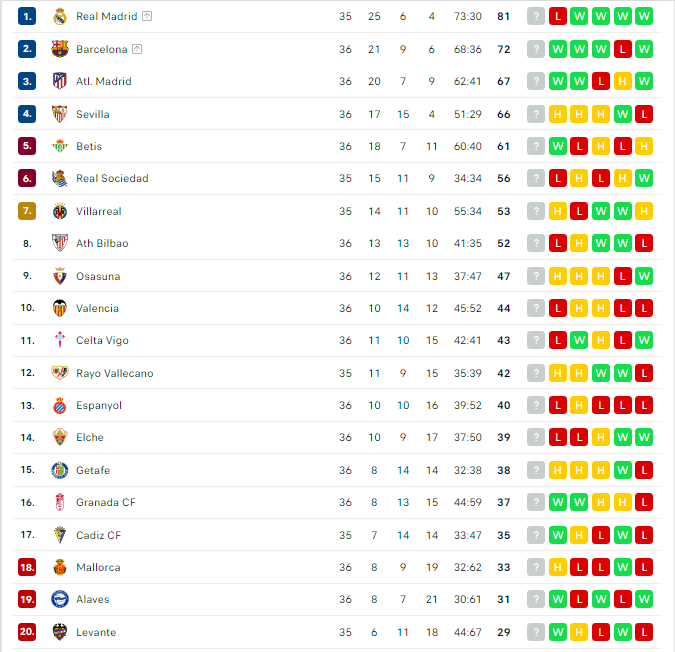The height and width of the screenshot is (652, 675).
Task: Open the Real Sociedad team link
Action: click(x=112, y=179)
